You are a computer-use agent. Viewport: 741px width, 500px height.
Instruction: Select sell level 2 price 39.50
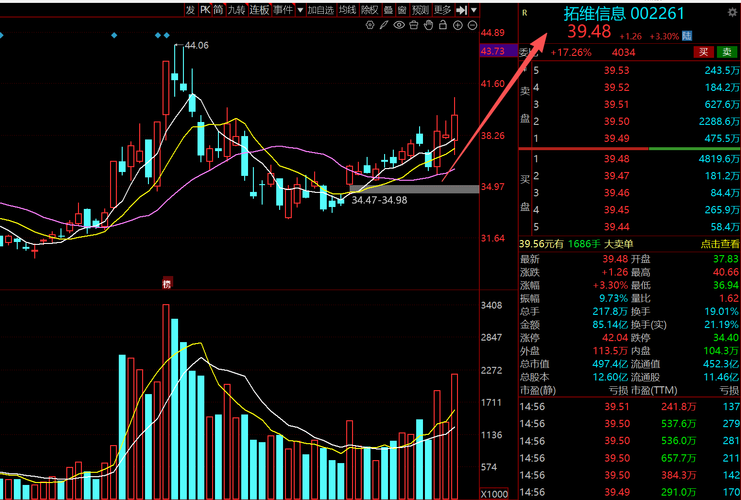[617, 121]
